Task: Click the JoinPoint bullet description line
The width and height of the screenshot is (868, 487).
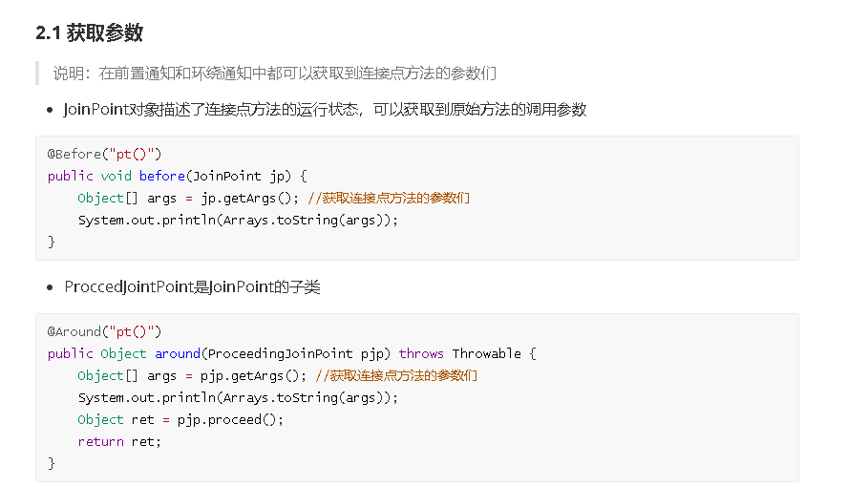Action: tap(325, 110)
